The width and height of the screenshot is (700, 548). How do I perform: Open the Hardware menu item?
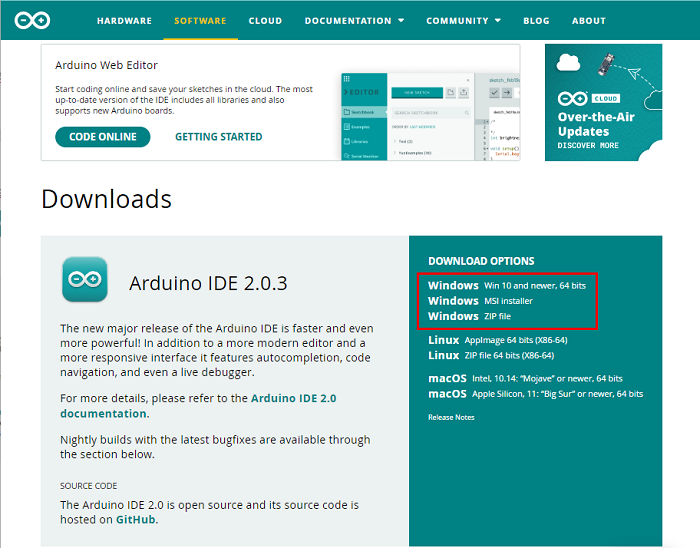(124, 20)
